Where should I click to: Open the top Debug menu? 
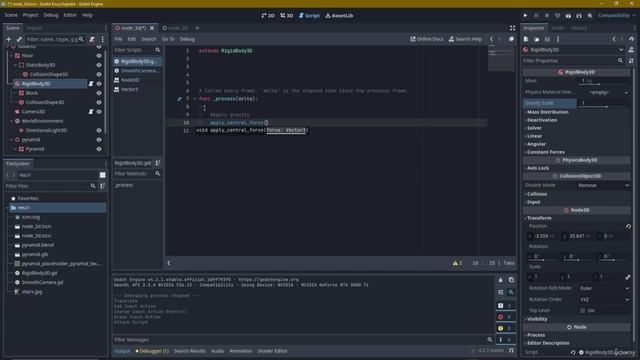click(x=51, y=15)
